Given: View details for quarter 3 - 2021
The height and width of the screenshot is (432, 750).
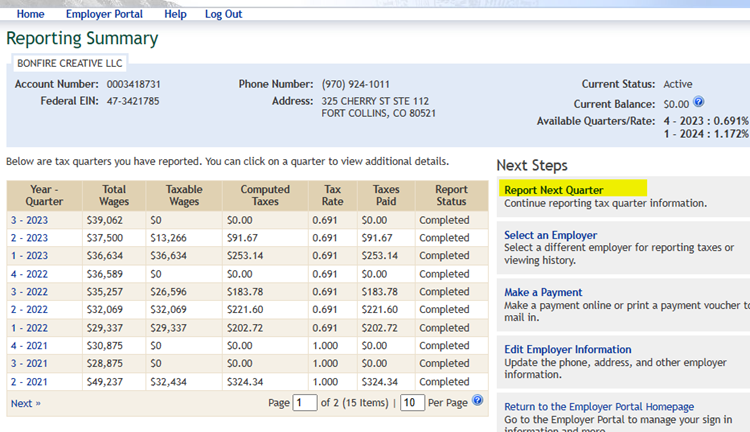Looking at the screenshot, I should [29, 364].
